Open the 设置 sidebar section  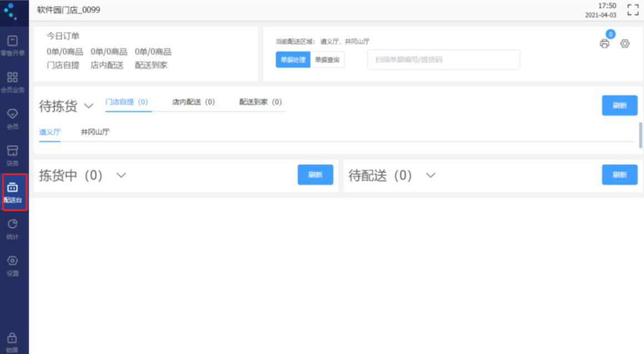(x=13, y=265)
